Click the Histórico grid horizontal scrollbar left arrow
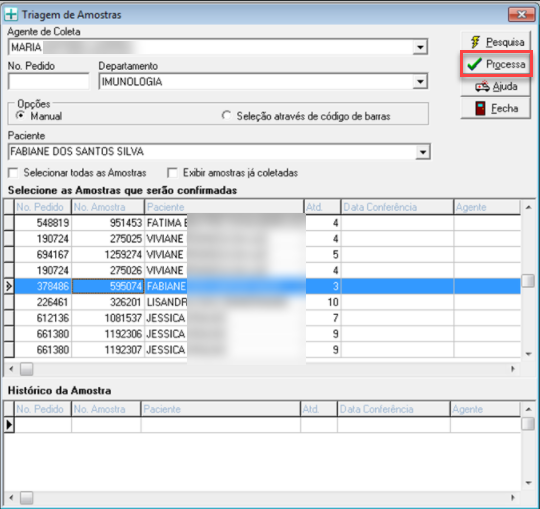Image resolution: width=540 pixels, height=509 pixels. (x=11, y=498)
